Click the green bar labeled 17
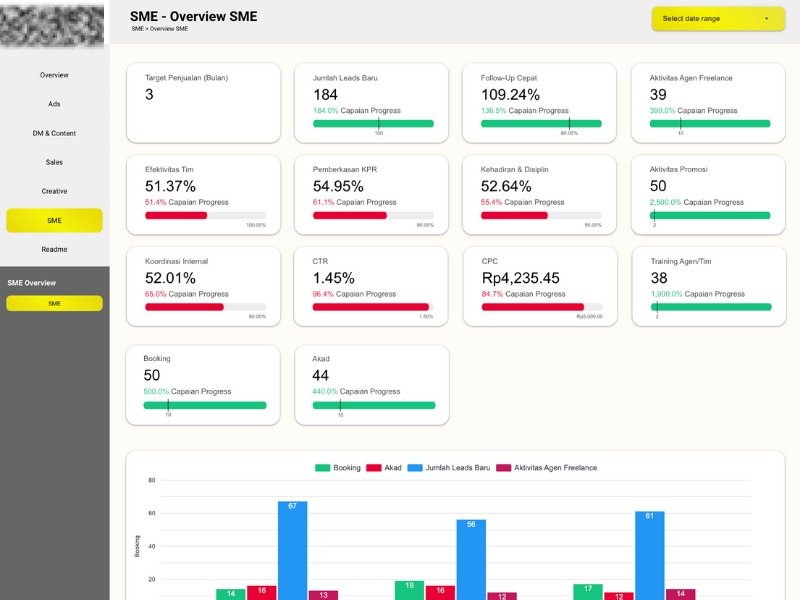 point(588,592)
